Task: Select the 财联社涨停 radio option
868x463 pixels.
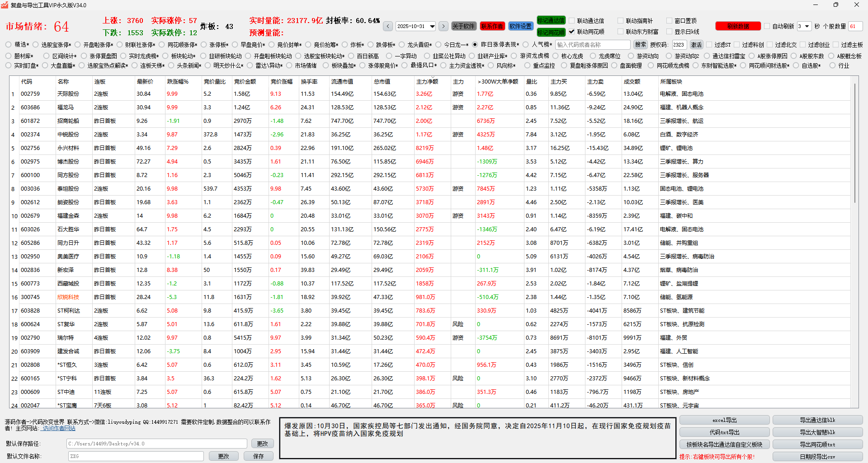Action: [120, 45]
